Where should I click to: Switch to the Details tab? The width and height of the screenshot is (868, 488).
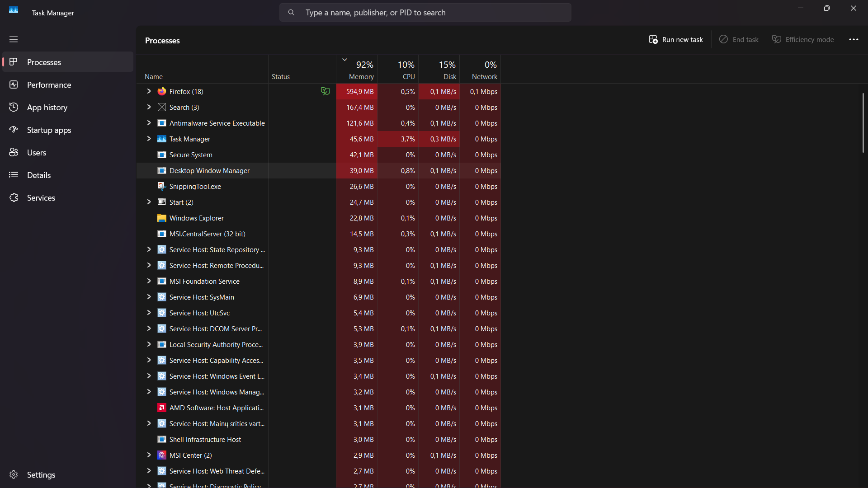[38, 175]
